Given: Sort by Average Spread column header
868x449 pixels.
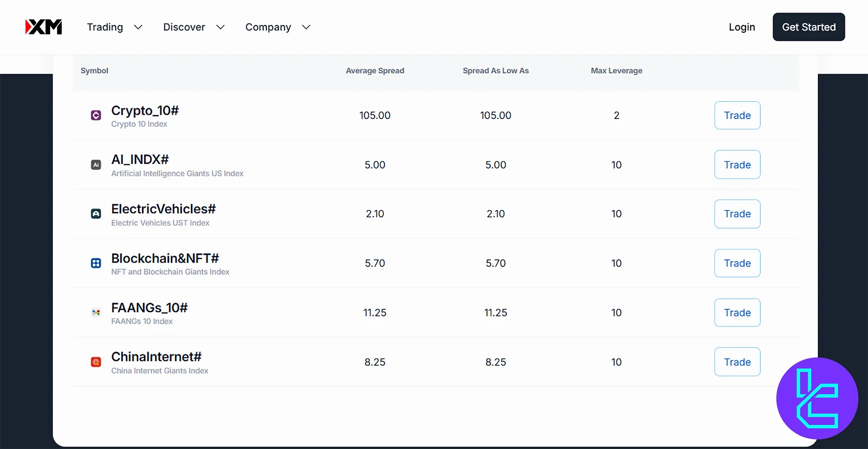Looking at the screenshot, I should click(x=375, y=71).
